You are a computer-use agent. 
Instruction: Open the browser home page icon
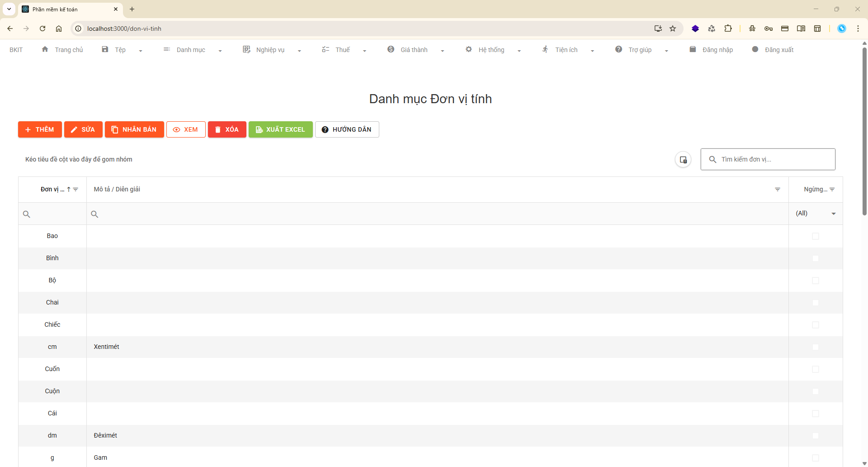pos(59,29)
